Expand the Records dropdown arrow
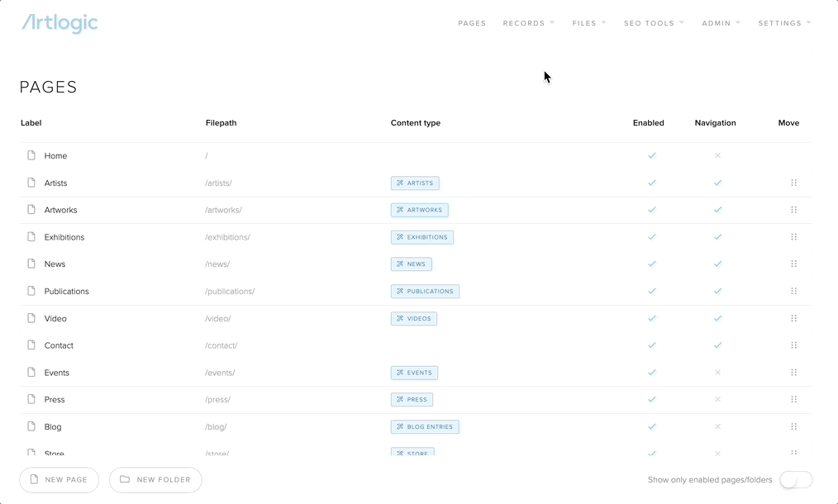This screenshot has width=838, height=504. tap(552, 22)
